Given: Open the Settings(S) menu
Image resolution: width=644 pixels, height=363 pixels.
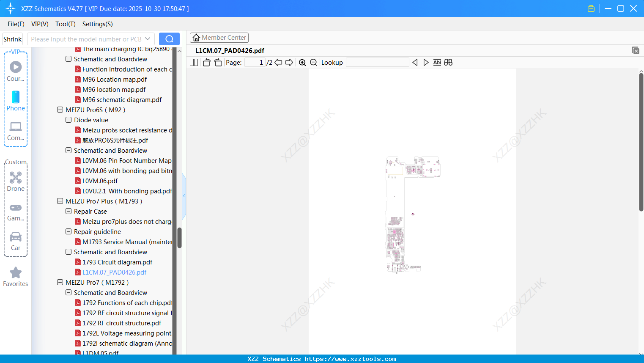Looking at the screenshot, I should [x=98, y=24].
